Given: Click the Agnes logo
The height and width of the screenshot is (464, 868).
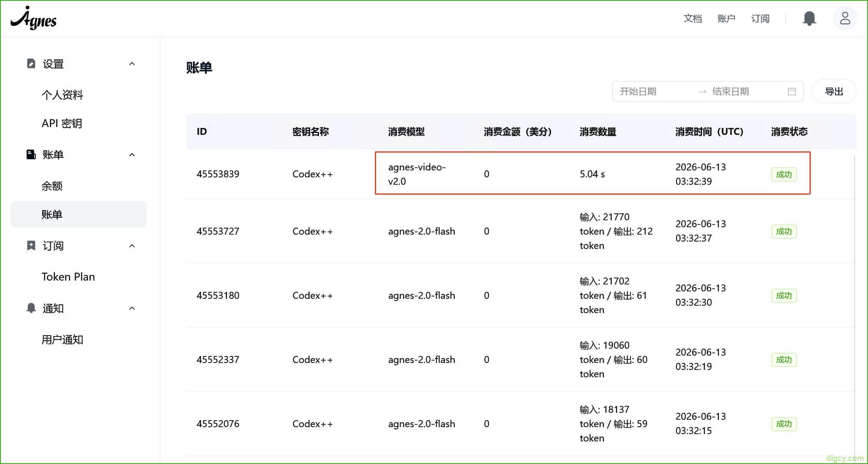Looking at the screenshot, I should 33,18.
